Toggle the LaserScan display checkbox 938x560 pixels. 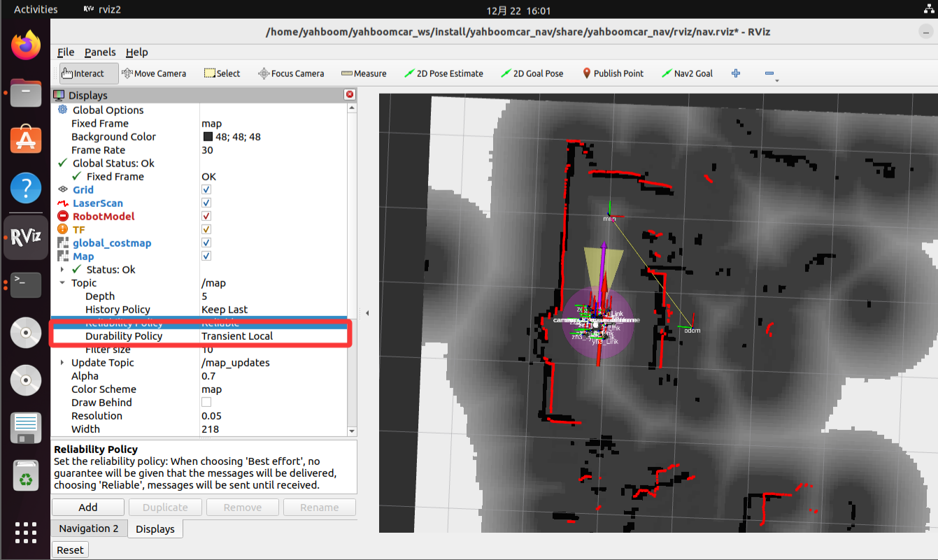206,203
